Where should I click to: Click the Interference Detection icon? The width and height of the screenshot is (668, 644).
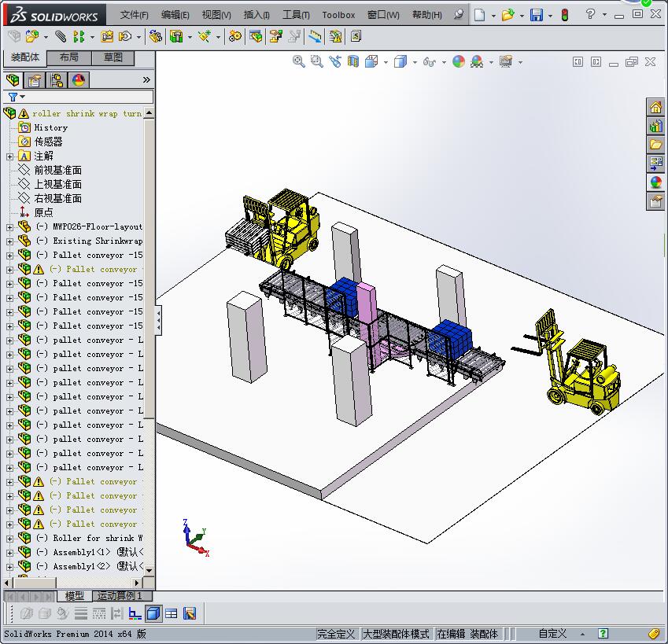[335, 37]
